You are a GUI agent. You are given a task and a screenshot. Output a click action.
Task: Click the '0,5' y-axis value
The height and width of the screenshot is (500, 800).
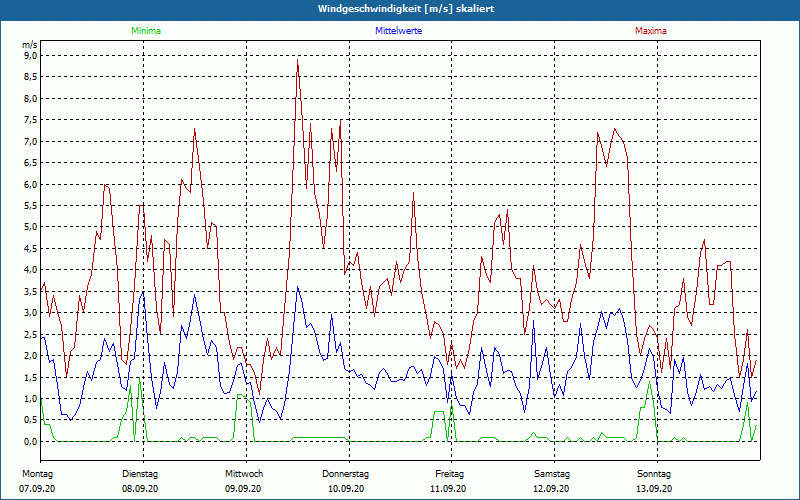[31, 420]
